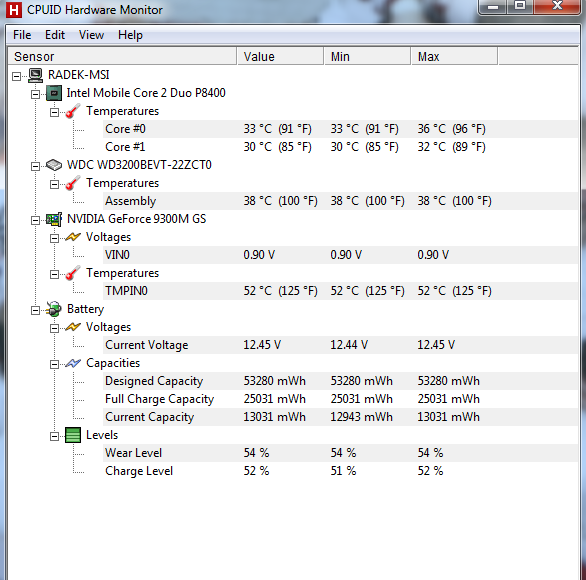Select the Core #0 row
586x580 pixels.
click(340, 129)
